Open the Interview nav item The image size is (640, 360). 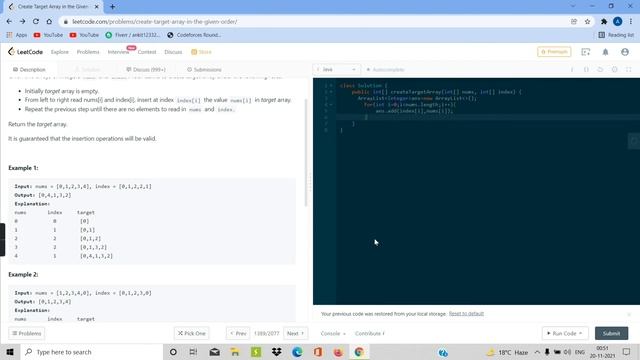pyautogui.click(x=118, y=52)
